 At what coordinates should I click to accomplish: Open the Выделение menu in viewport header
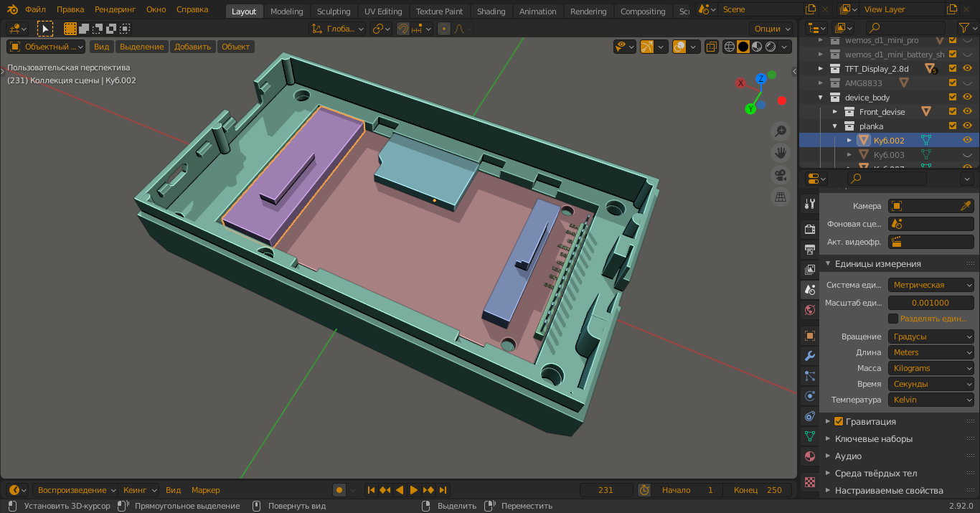[142, 47]
